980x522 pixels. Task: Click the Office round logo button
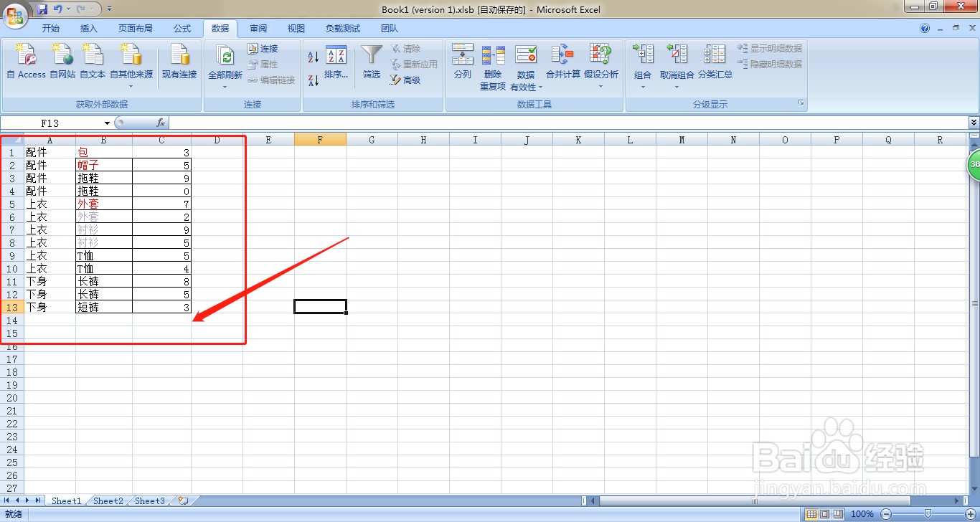(x=15, y=14)
